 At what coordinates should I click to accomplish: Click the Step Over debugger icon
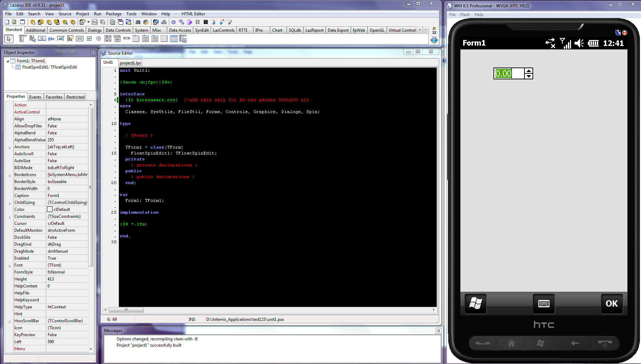click(222, 22)
